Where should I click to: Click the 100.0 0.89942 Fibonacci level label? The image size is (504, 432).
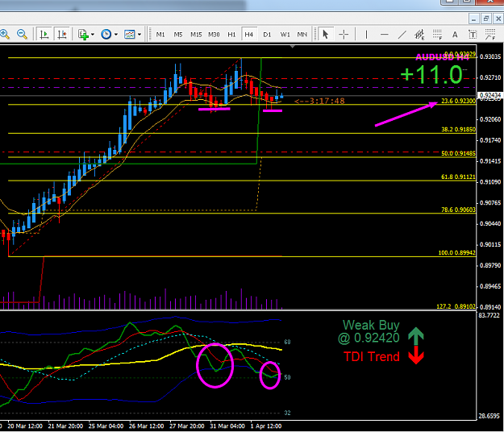point(456,253)
